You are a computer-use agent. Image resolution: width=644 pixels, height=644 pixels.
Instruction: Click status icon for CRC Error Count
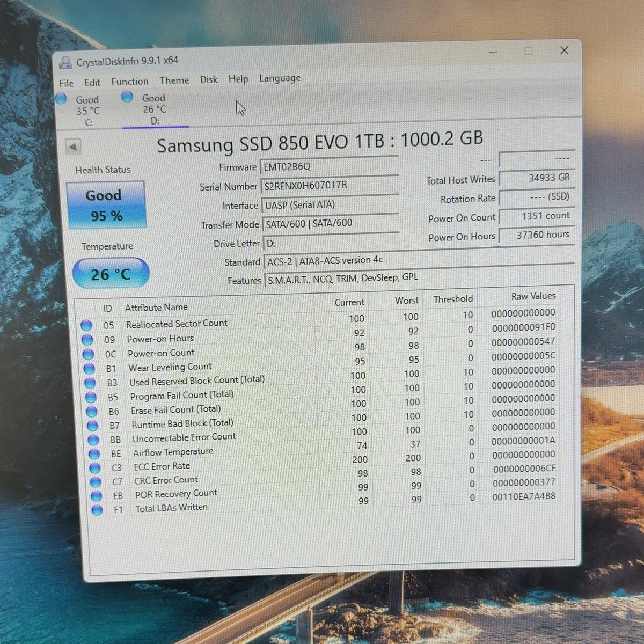[96, 482]
